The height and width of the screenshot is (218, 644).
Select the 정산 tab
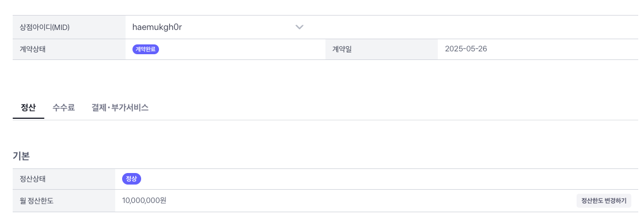point(28,108)
